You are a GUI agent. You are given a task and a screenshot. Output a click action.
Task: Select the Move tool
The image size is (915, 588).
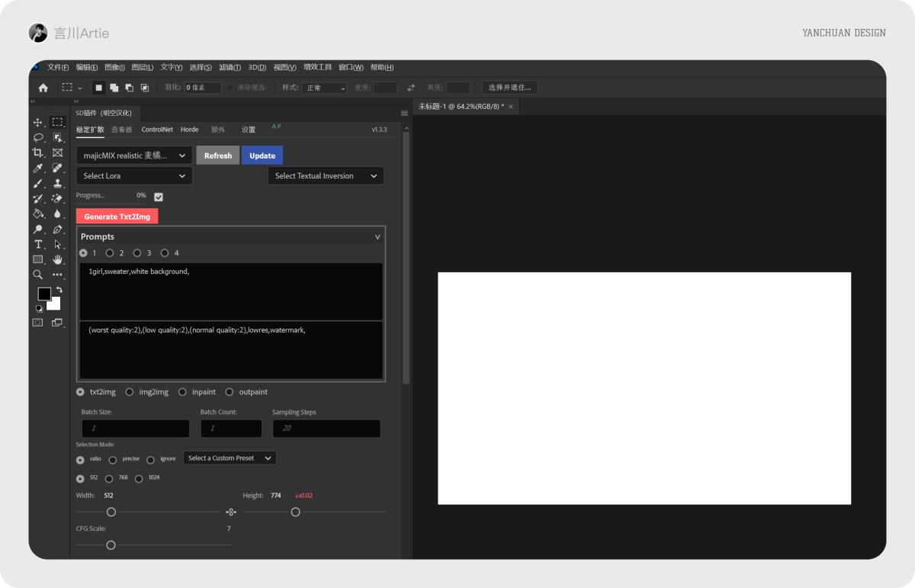[x=37, y=121]
